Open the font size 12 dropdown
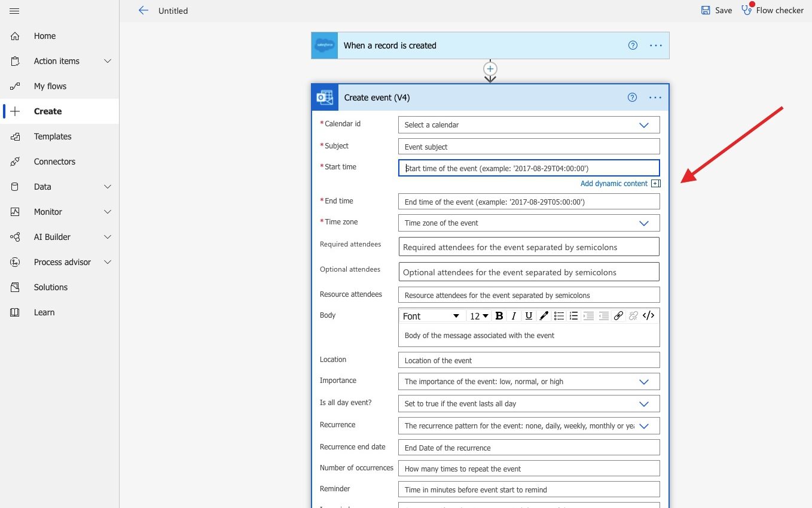The height and width of the screenshot is (508, 812). click(479, 316)
